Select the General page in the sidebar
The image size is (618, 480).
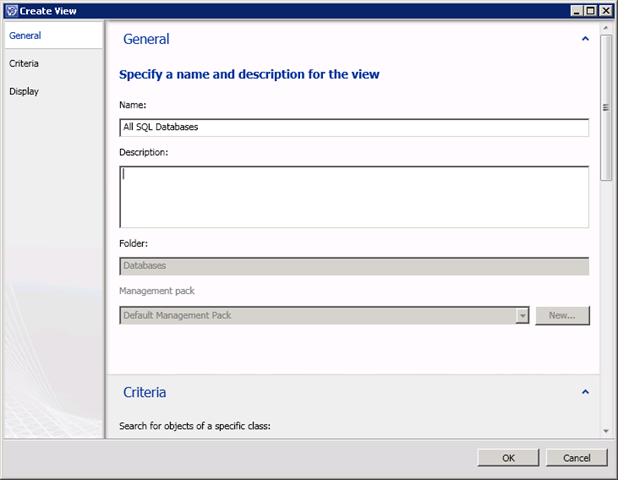(x=25, y=35)
